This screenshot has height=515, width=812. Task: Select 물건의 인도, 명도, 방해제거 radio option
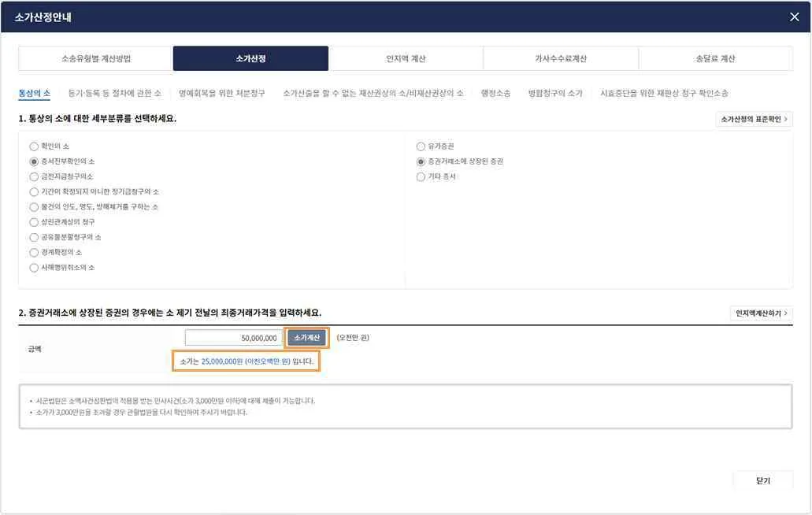(34, 207)
